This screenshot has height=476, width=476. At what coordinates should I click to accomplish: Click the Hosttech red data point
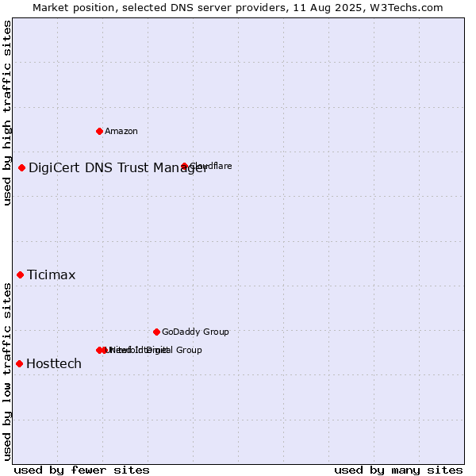pyautogui.click(x=19, y=363)
